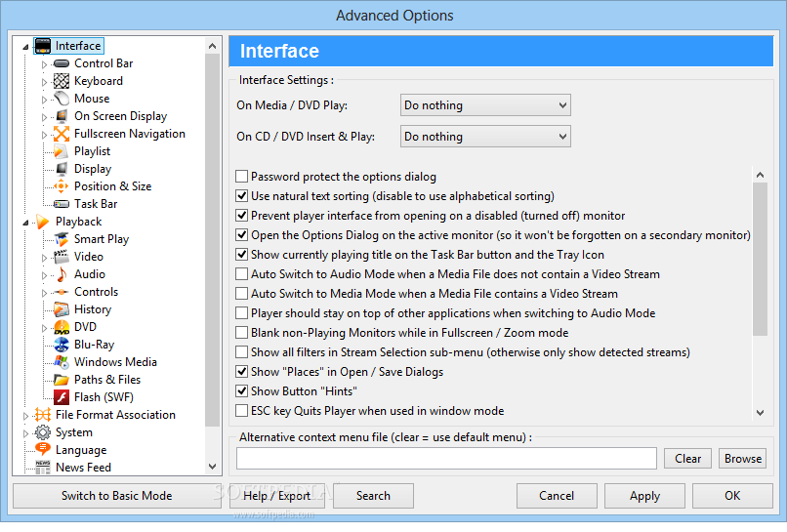
Task: Click the alternative context menu file field
Action: 446,458
